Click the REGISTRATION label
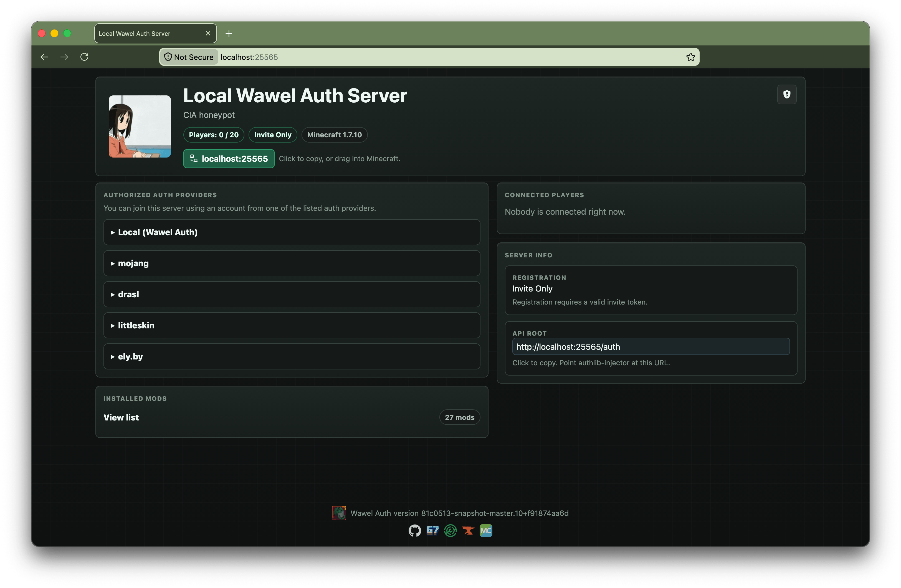 539,278
